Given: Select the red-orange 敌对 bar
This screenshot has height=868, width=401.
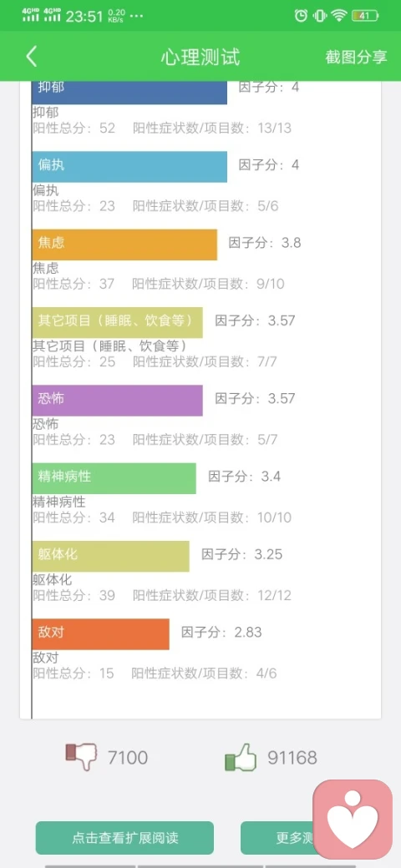Looking at the screenshot, I should (101, 633).
